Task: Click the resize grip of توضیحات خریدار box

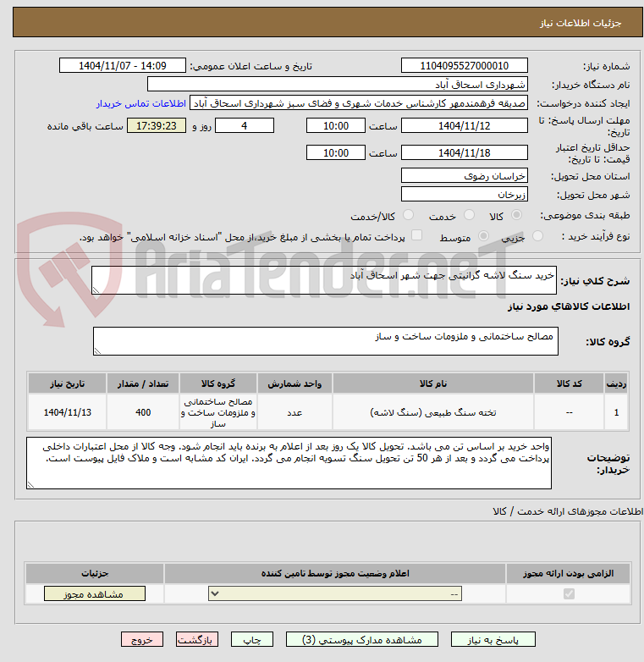Action: click(30, 485)
